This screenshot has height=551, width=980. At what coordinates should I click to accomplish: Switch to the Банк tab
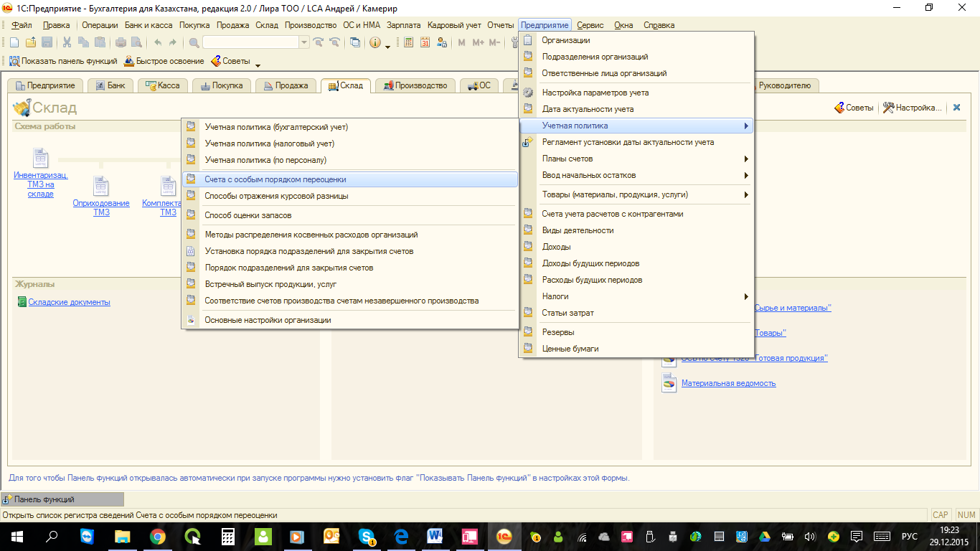point(110,85)
